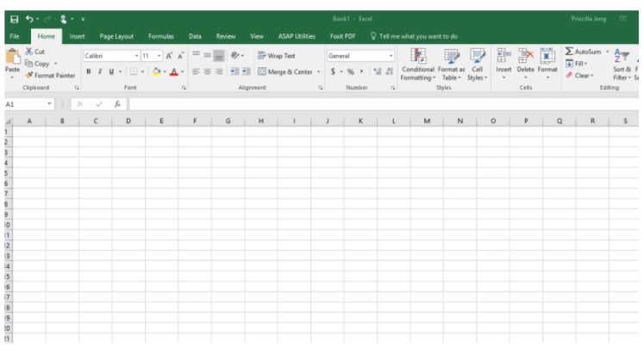This screenshot has width=644, height=361.
Task: Toggle Bold formatting
Action: pos(88,72)
